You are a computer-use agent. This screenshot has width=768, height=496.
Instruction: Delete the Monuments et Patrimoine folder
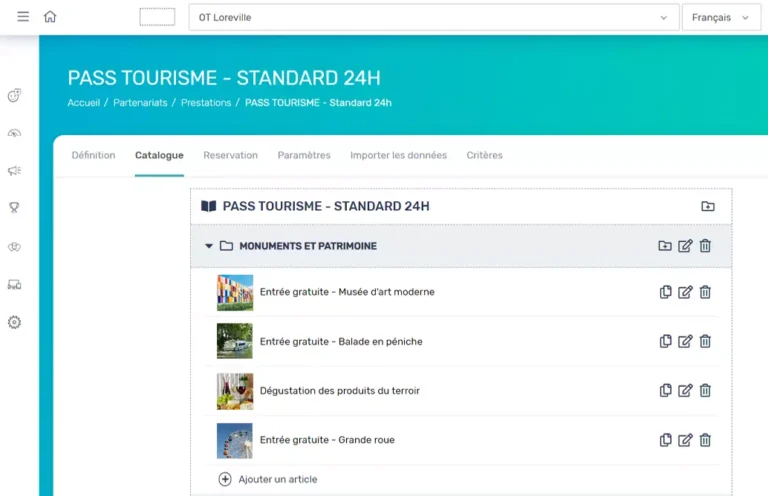pos(705,246)
